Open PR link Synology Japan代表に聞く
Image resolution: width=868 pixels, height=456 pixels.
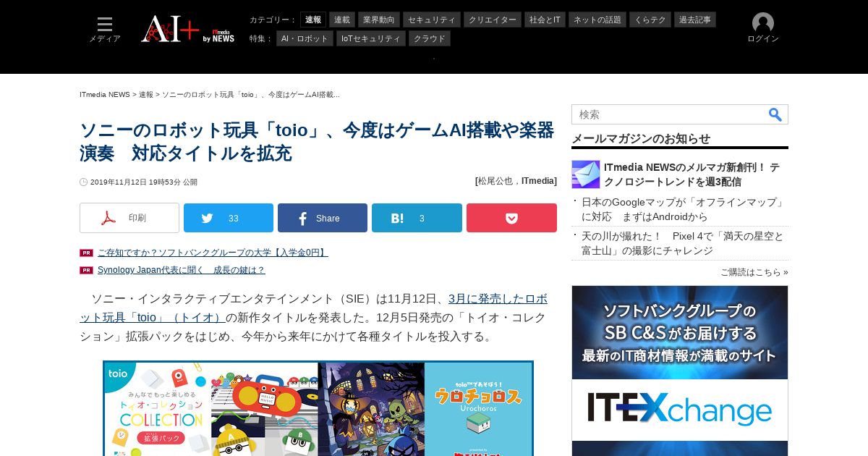(182, 270)
